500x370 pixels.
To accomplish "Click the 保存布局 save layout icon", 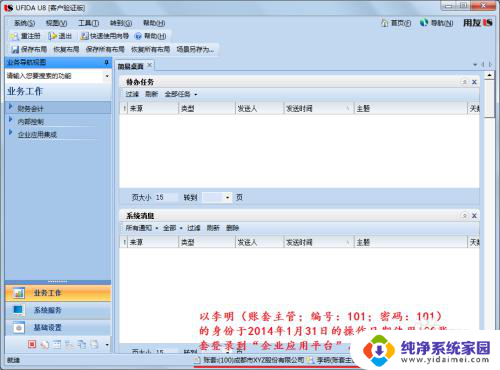I will (x=15, y=50).
